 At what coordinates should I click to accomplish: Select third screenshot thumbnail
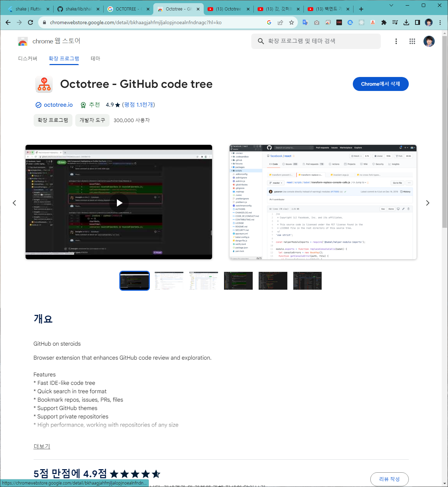click(204, 281)
